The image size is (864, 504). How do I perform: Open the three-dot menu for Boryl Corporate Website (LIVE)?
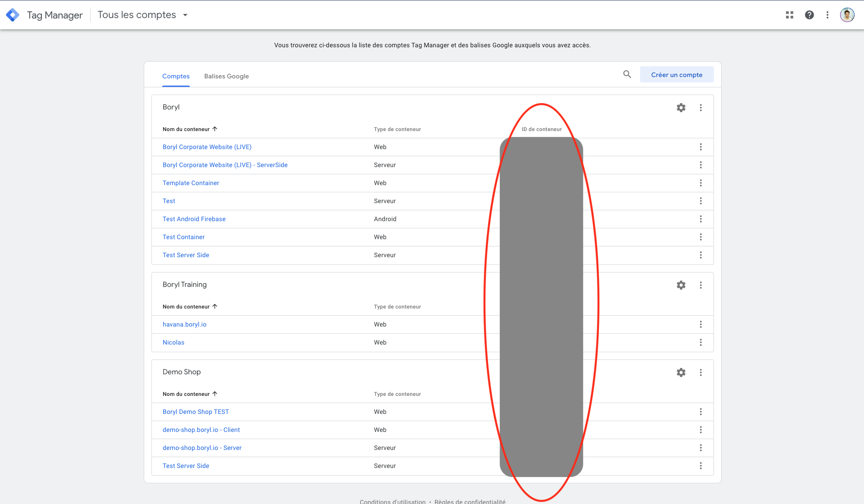click(x=701, y=147)
